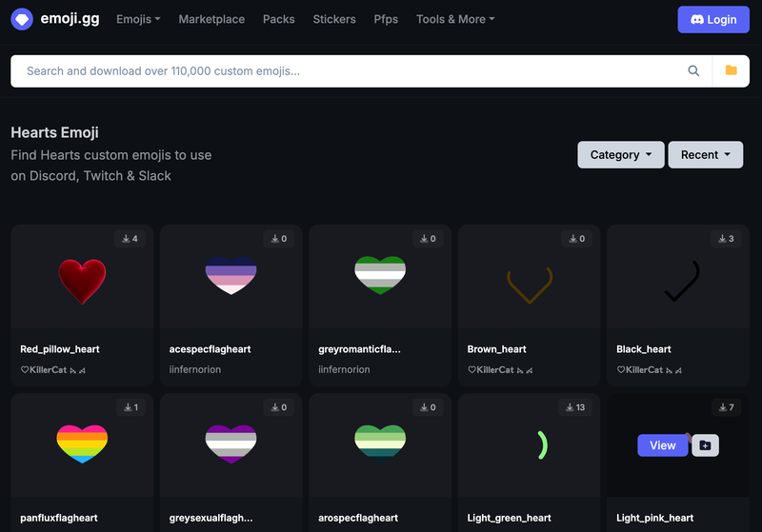Add Light_pink_heart to collection folder icon
Image resolution: width=762 pixels, height=532 pixels.
coord(705,445)
